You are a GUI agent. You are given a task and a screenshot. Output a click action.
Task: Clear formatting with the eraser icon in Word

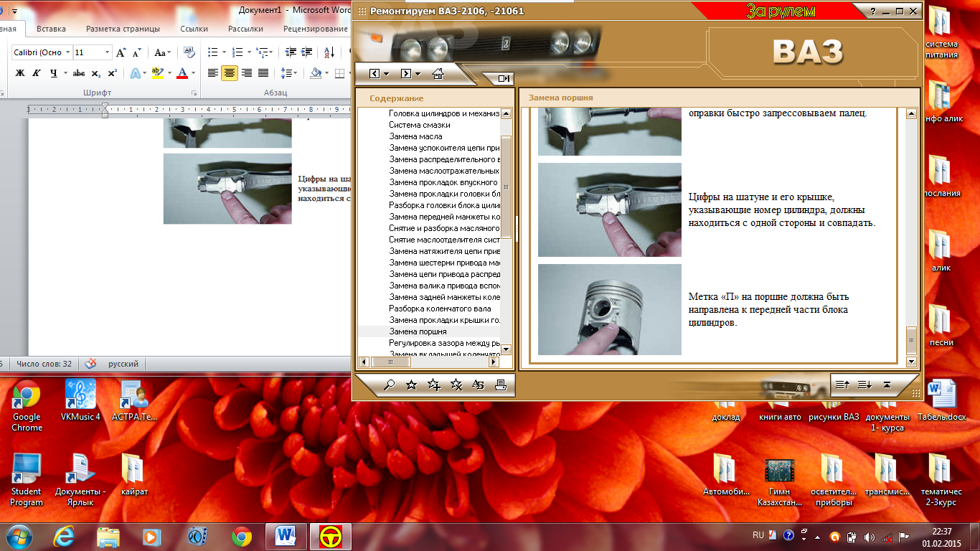(189, 52)
